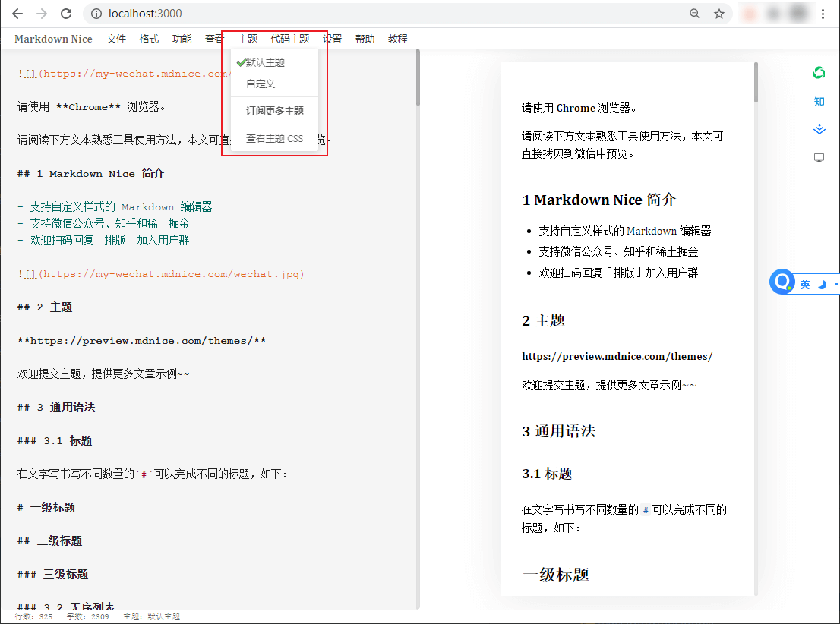Viewport: 840px width, 624px height.
Task: Reload the page
Action: (66, 14)
